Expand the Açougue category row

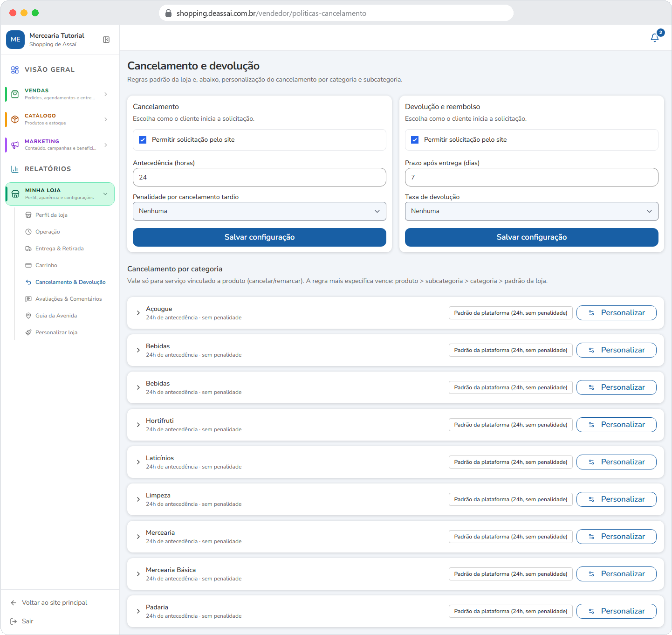pyautogui.click(x=138, y=313)
